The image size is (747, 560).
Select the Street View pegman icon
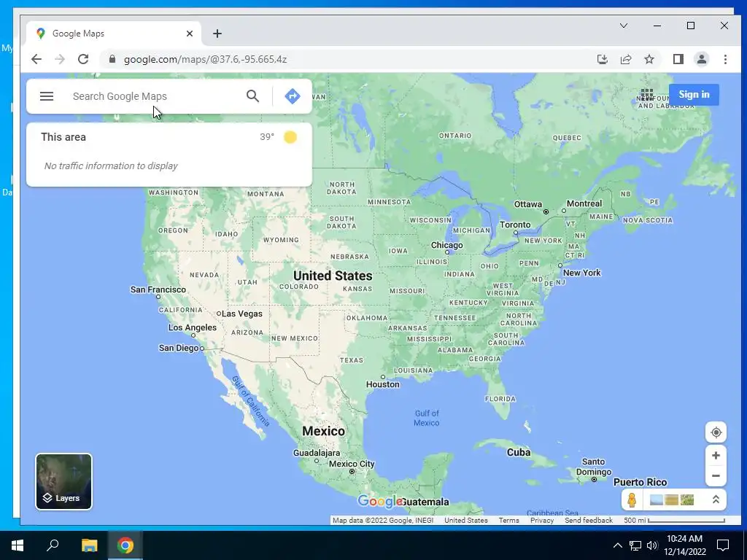click(632, 500)
